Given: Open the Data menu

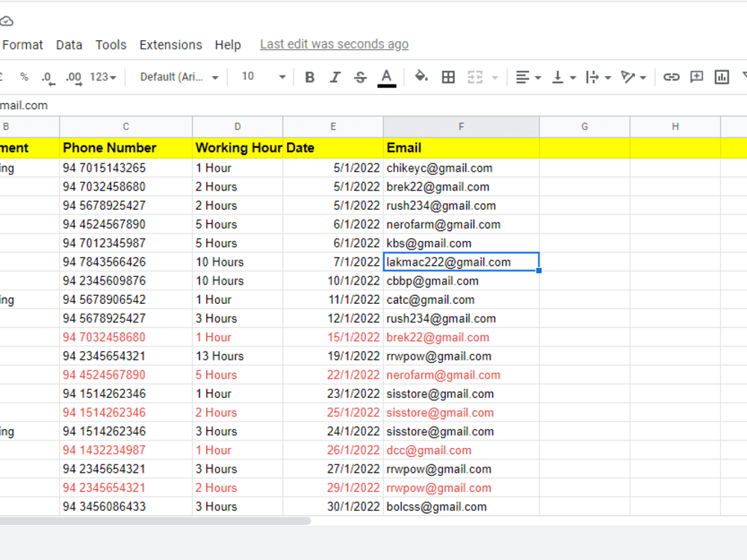Looking at the screenshot, I should (x=69, y=45).
